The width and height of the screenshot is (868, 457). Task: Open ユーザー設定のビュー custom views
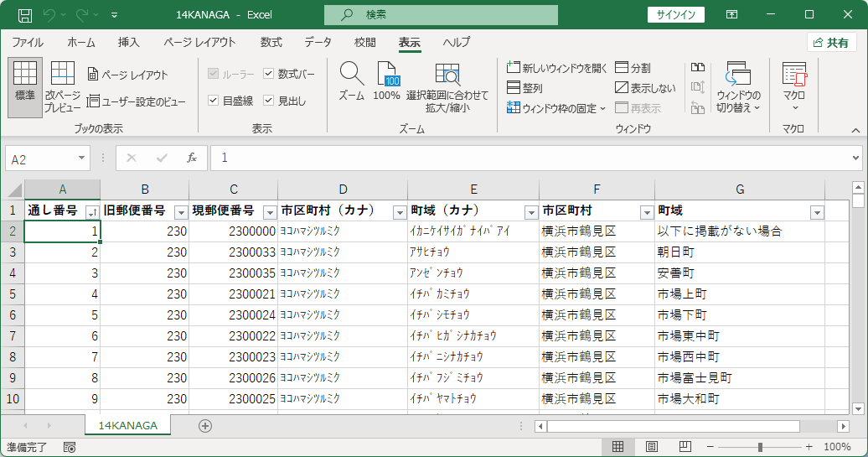137,101
